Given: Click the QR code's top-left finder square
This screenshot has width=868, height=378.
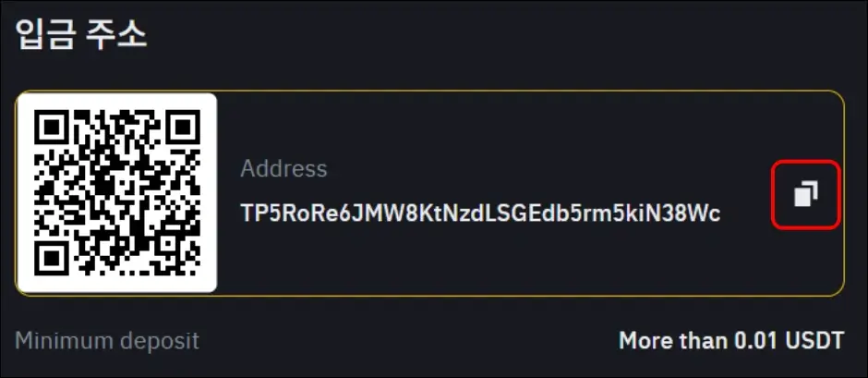Looking at the screenshot, I should 52,127.
